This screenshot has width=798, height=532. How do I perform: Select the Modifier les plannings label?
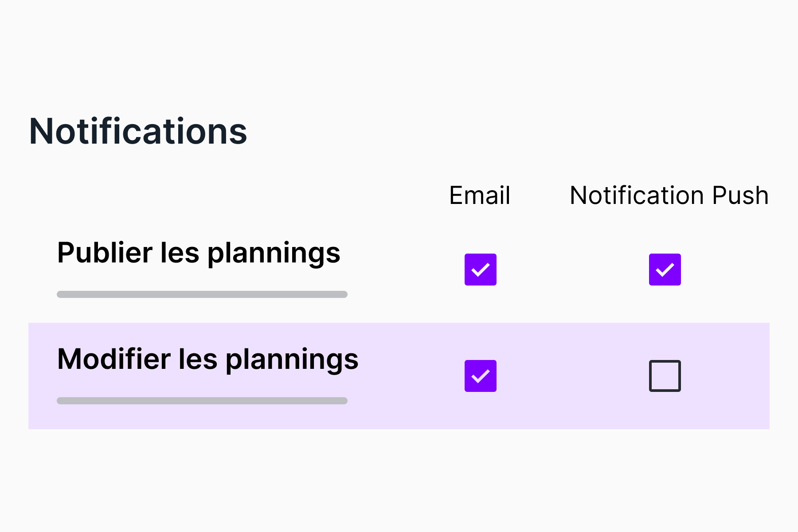click(207, 359)
